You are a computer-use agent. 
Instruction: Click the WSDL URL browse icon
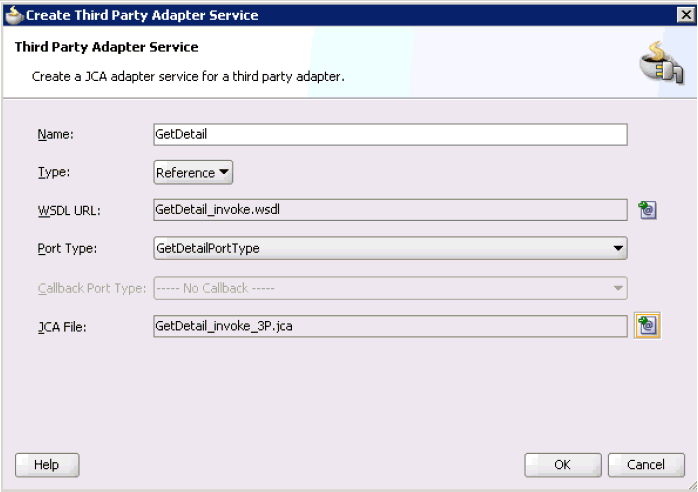coord(647,210)
